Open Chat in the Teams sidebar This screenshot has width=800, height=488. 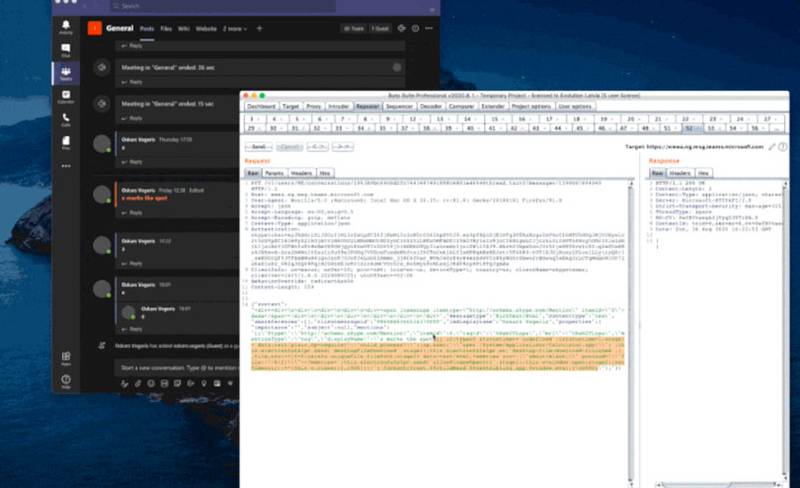click(66, 51)
